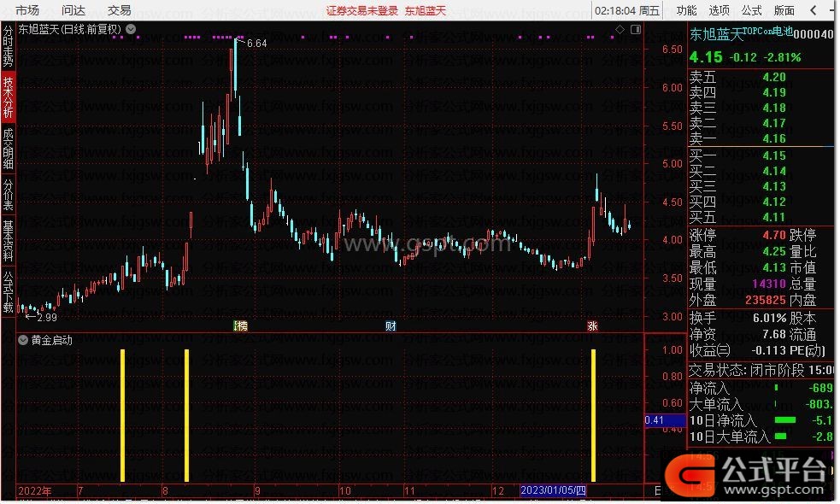Click month 12 on the time axis

(x=498, y=490)
